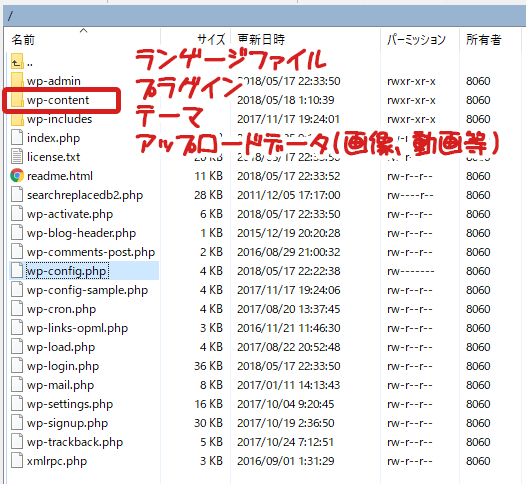The height and width of the screenshot is (484, 526).
Task: Select the readme.html file name
Action: [x=60, y=176]
